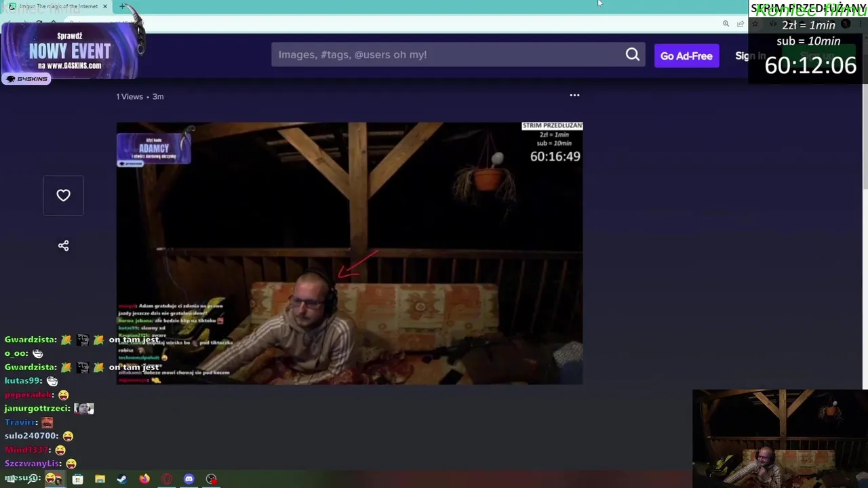The image size is (868, 488).
Task: Click the Imgur search magnifier icon
Action: pos(632,55)
